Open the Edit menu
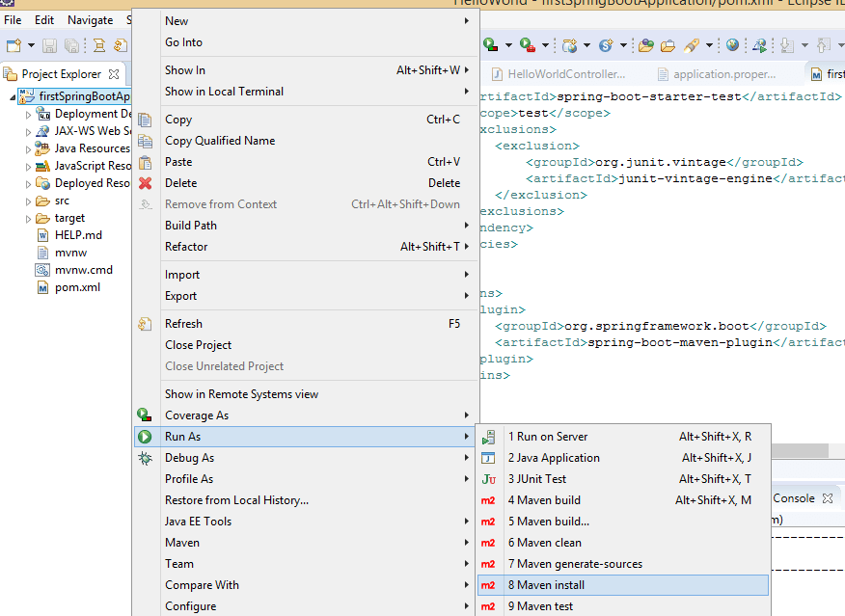845x616 pixels. point(44,20)
